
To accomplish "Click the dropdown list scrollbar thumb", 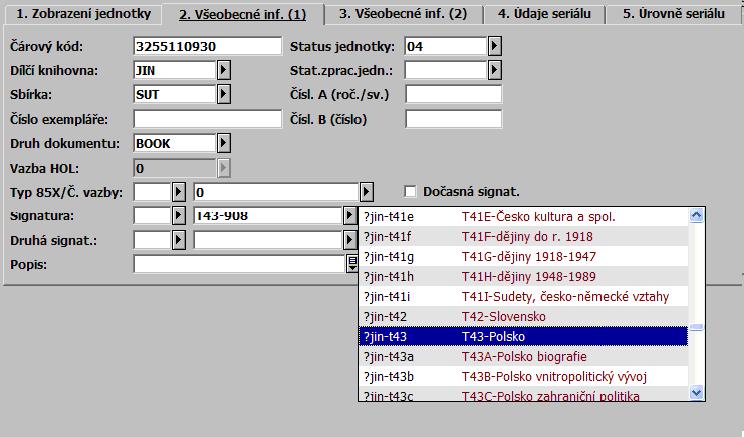I will 697,327.
